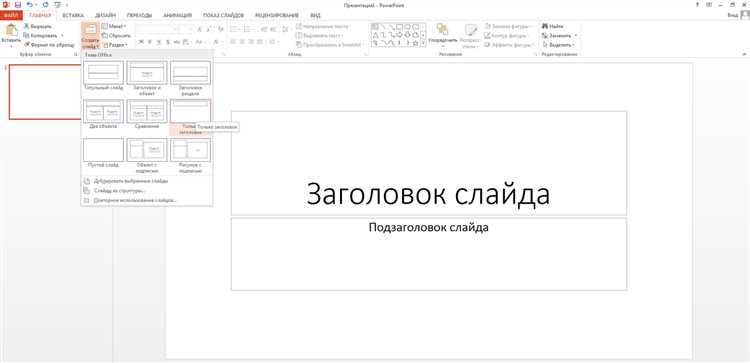Image resolution: width=750 pixels, height=363 pixels.
Task: Click Вырезать (Cut) scissors
Action: click(37, 26)
